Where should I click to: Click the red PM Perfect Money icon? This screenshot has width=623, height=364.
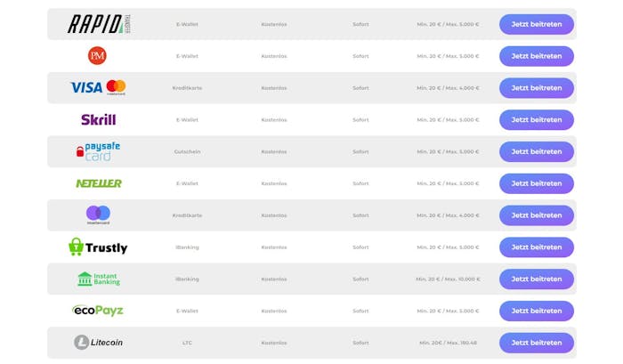click(x=97, y=56)
